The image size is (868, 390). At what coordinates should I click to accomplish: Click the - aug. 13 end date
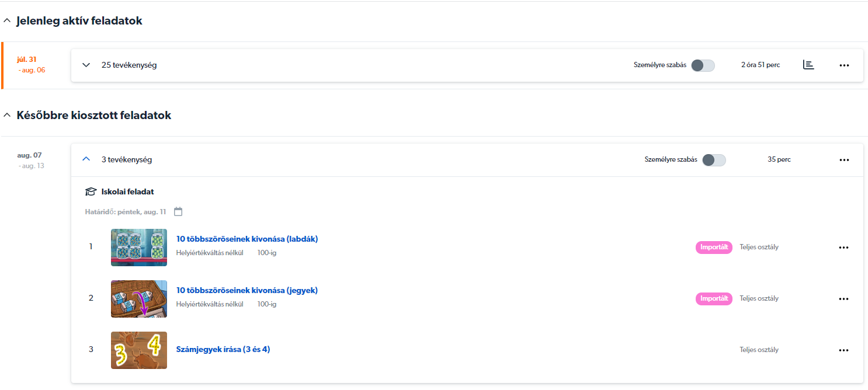pyautogui.click(x=32, y=166)
